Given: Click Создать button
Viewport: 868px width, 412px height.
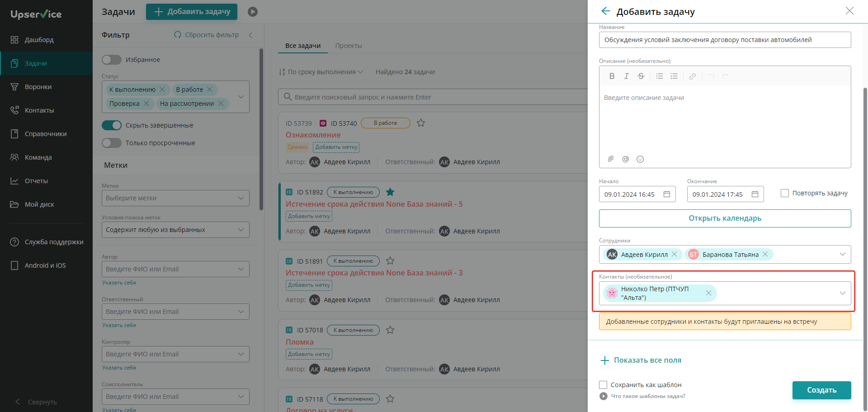Looking at the screenshot, I should click(821, 390).
